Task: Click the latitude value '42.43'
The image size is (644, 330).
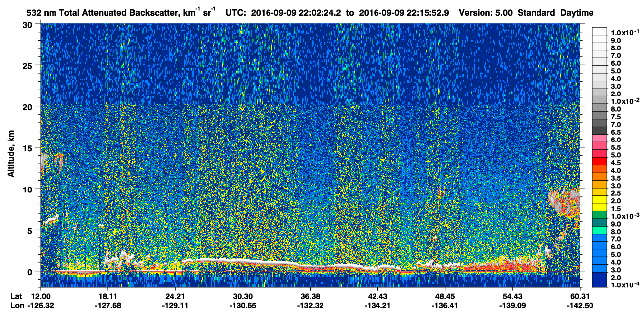Action: point(377,296)
